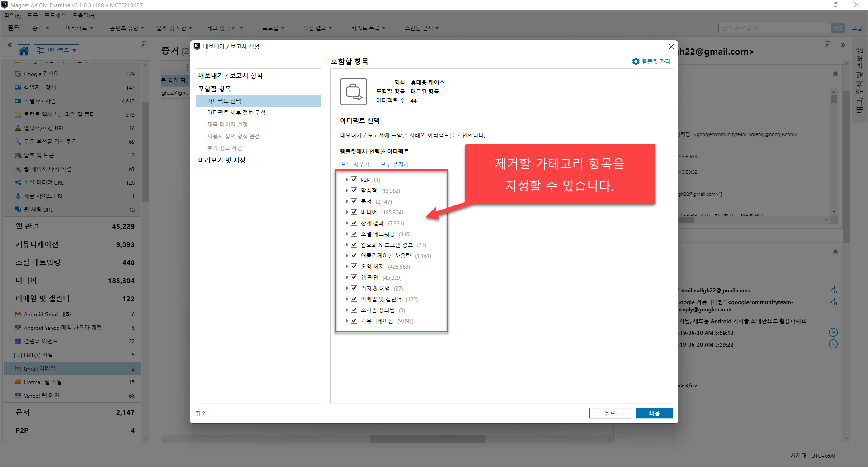Expand the 커뮤니케이션 category arrow
The height and width of the screenshot is (467, 868).
(x=347, y=321)
